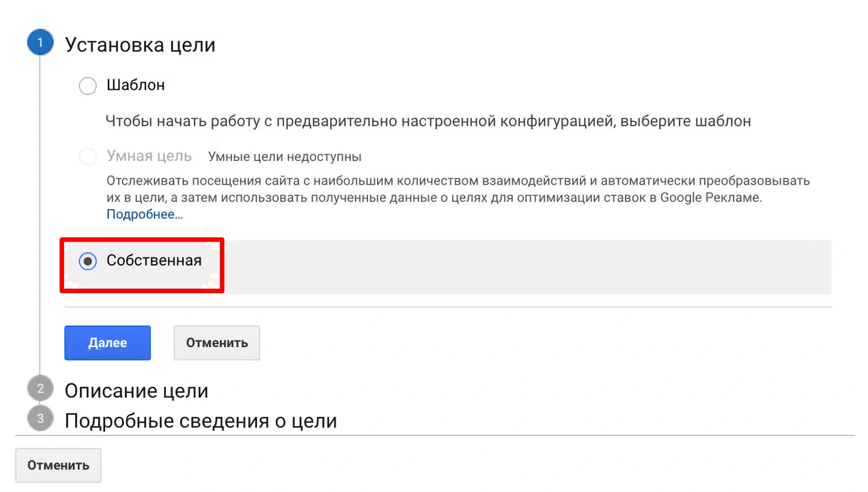Viewport: 868px width, 492px height.
Task: Click the bottom Отменить button
Action: point(58,465)
